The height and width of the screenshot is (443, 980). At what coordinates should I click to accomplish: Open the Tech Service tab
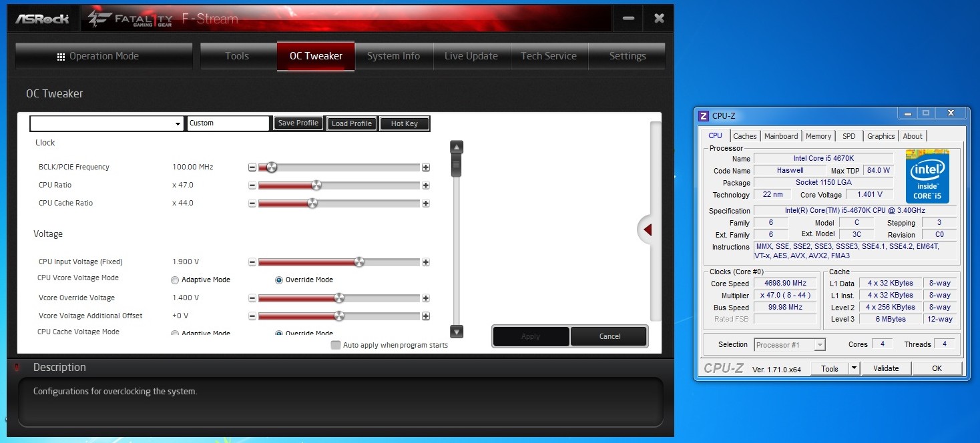coord(549,56)
